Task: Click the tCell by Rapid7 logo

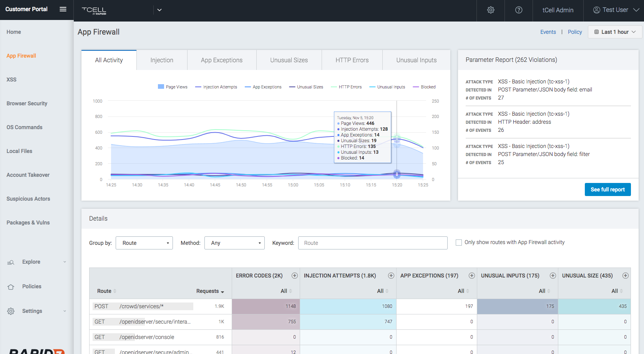Action: [x=94, y=10]
